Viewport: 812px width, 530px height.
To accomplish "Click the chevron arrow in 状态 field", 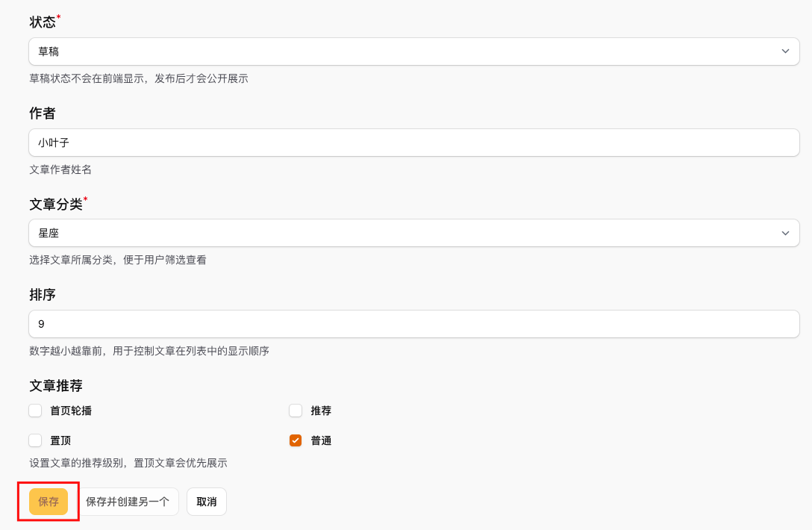I will (x=785, y=52).
